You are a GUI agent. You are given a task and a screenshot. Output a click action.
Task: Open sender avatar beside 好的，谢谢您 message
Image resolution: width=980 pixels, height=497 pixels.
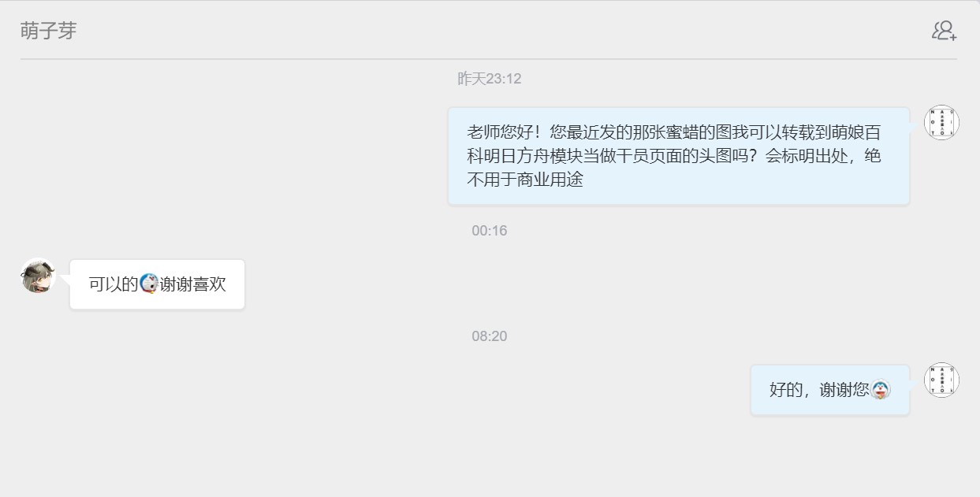click(941, 380)
